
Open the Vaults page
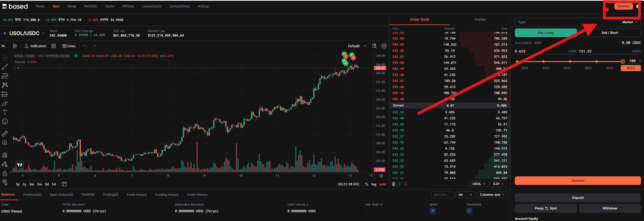(109, 6)
